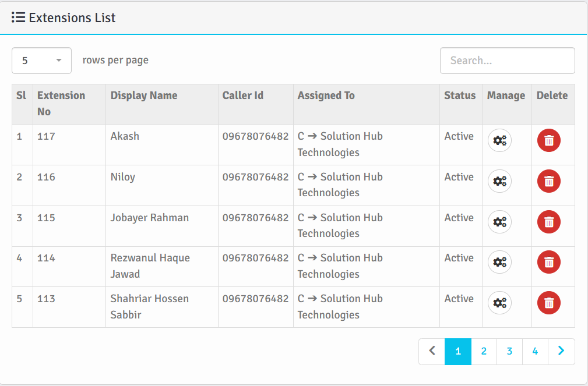Click the Display Name column header
The image size is (588, 386).
144,95
